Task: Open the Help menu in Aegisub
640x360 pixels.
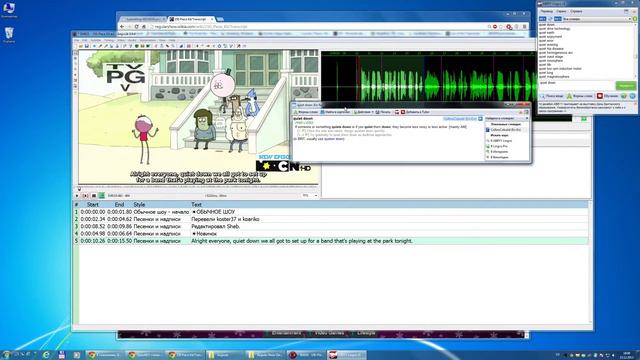Action: click(x=172, y=40)
